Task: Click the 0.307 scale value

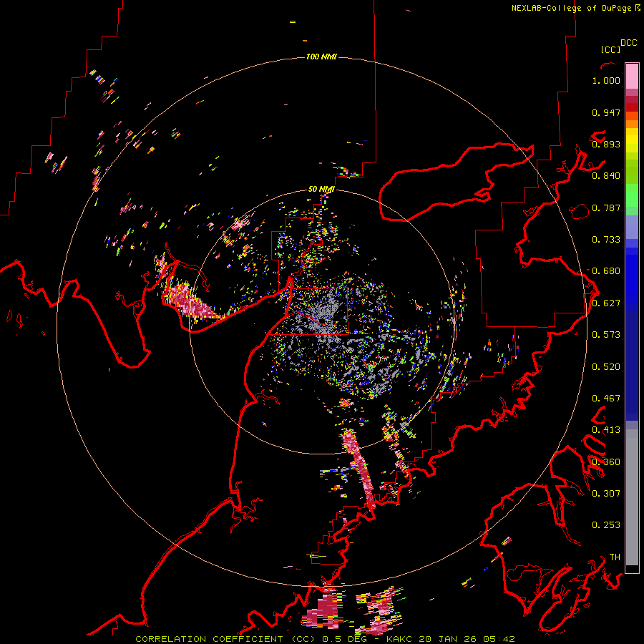Action: pyautogui.click(x=606, y=494)
